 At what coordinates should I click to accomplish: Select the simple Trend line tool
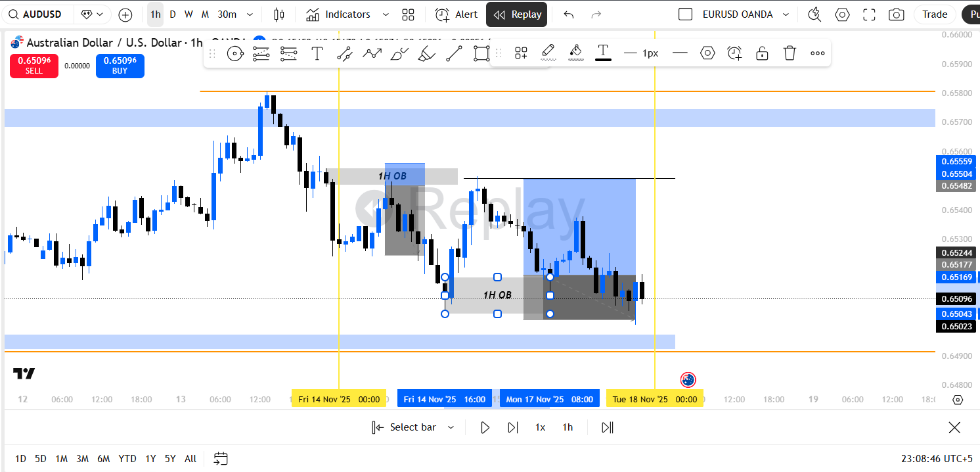[x=454, y=54]
